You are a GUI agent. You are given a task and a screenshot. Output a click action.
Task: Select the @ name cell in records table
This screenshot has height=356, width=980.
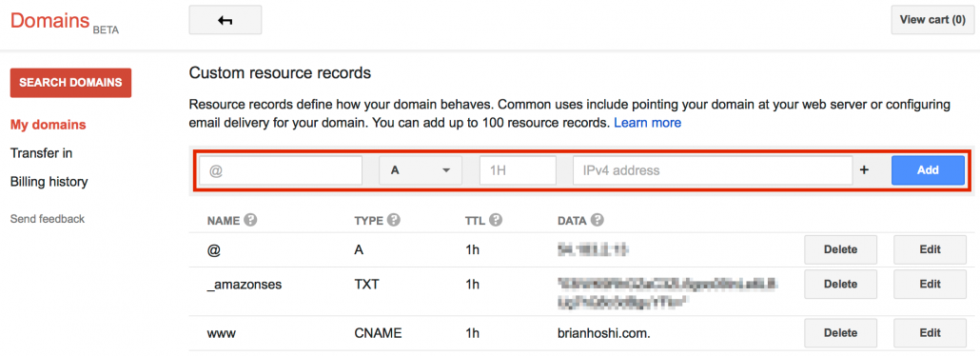(x=214, y=249)
